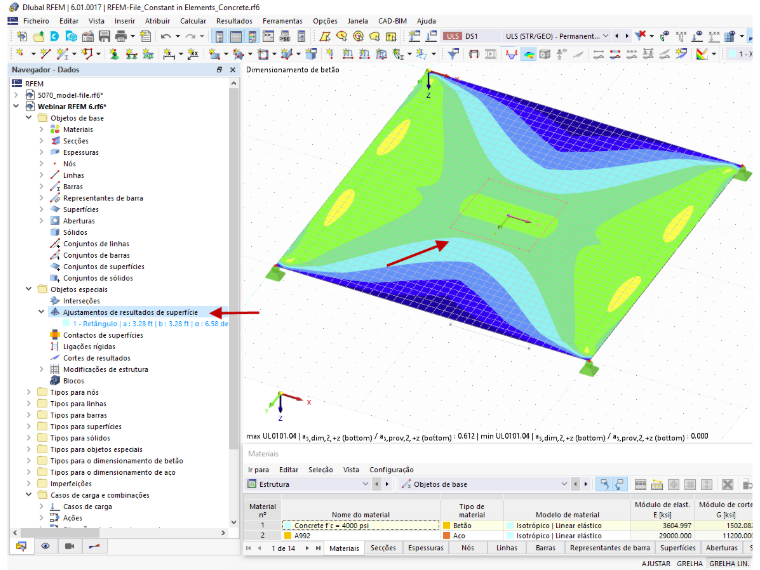Open table Configuração menu
760x570 pixels.
[391, 470]
